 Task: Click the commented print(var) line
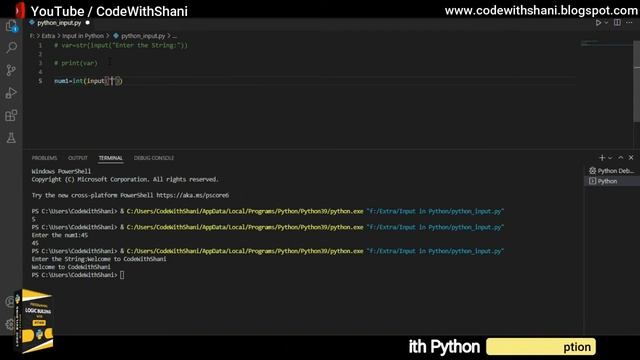[76, 63]
